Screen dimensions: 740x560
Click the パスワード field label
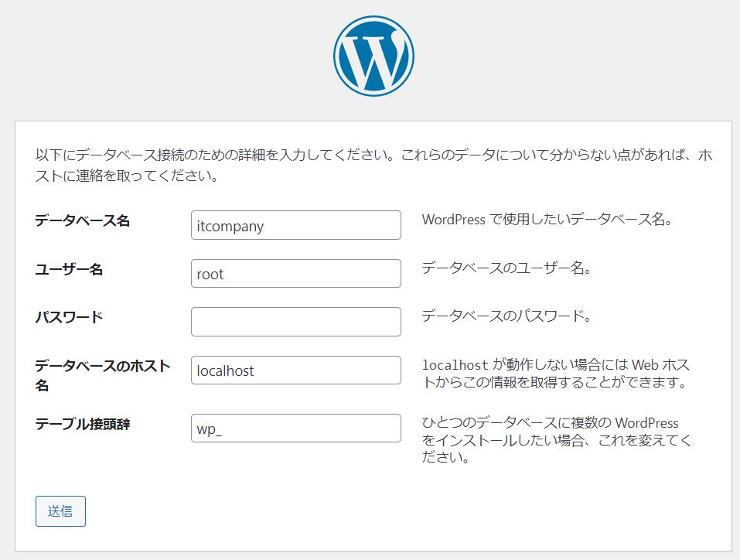click(x=69, y=317)
